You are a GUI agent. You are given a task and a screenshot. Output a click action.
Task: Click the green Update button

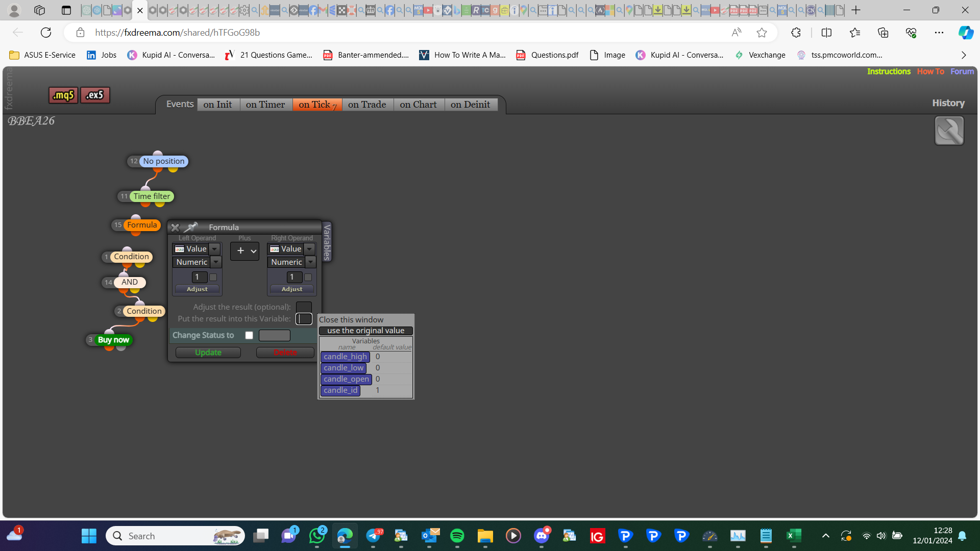tap(208, 353)
